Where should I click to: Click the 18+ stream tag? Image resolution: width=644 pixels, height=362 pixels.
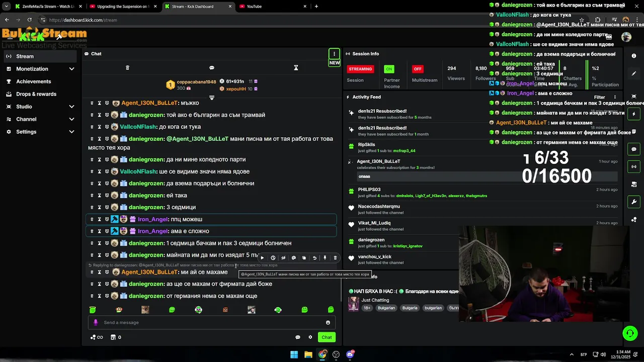click(x=367, y=308)
